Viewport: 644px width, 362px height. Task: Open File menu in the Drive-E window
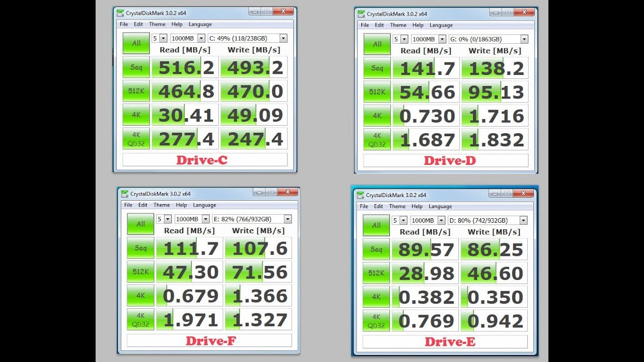[364, 206]
